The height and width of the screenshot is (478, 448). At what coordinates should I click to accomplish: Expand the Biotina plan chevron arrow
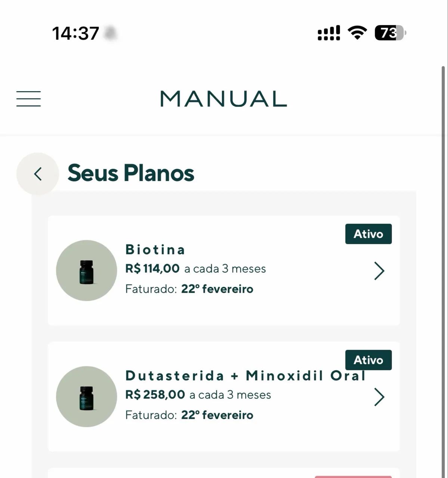click(x=379, y=271)
